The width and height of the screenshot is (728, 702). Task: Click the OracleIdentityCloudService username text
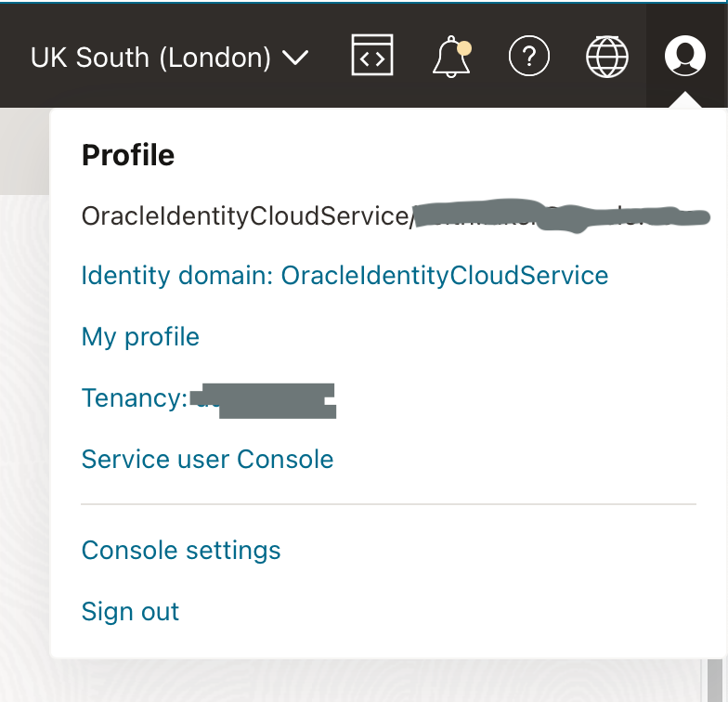tap(245, 216)
